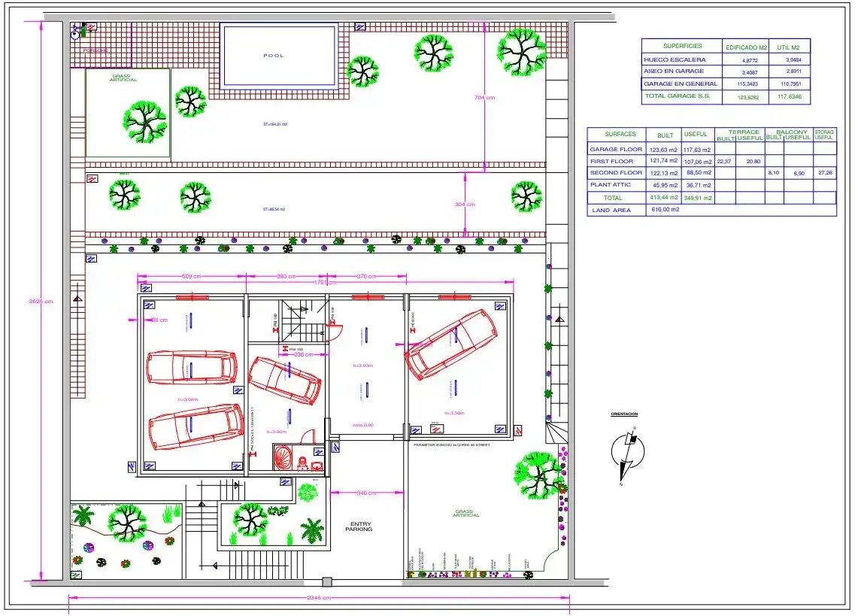Click the HUECO ESCALERA row label
Image resolution: width=858 pixels, height=616 pixels.
coord(675,59)
